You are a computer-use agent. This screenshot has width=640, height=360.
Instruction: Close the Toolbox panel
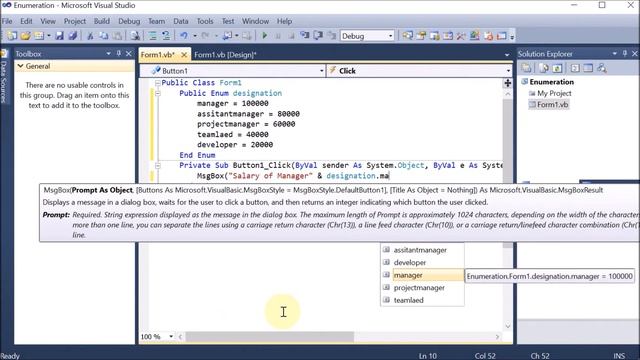[x=129, y=53]
